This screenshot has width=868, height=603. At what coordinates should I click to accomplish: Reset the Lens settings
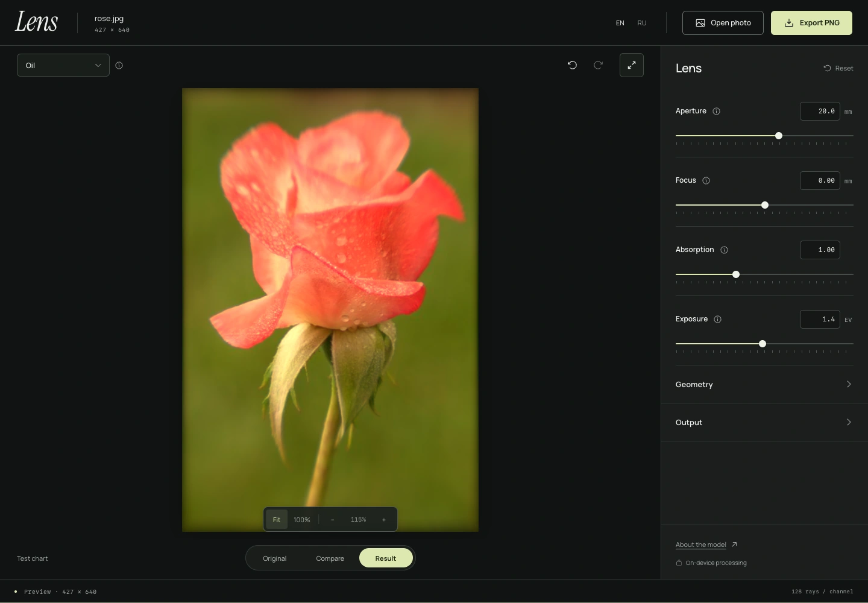838,68
